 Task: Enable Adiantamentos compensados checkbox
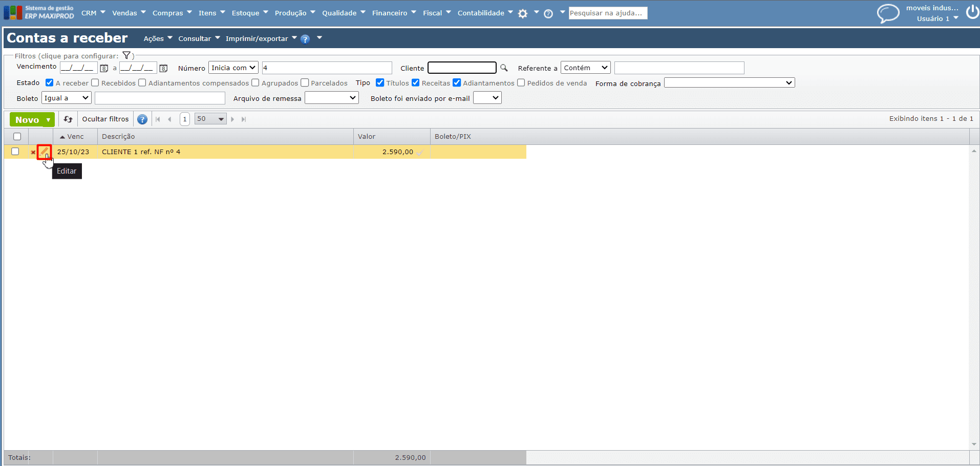click(x=142, y=82)
